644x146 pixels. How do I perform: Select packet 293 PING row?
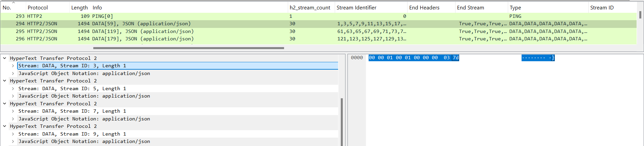click(x=134, y=16)
